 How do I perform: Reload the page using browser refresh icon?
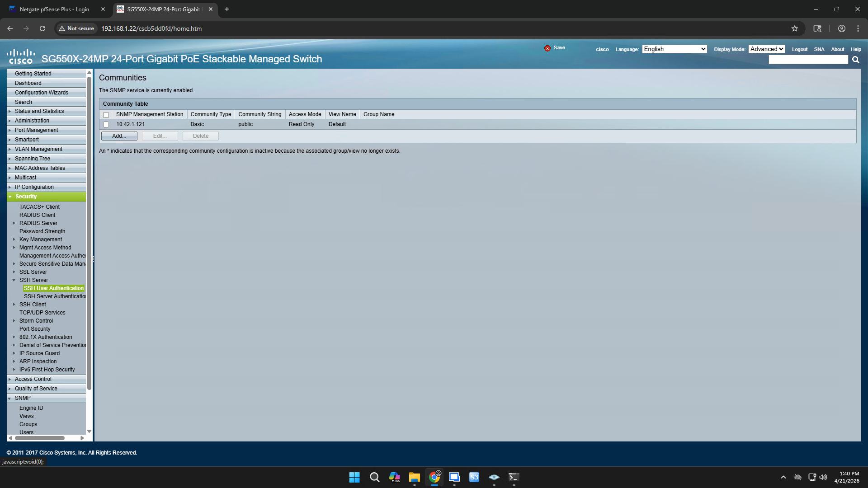coord(42,28)
